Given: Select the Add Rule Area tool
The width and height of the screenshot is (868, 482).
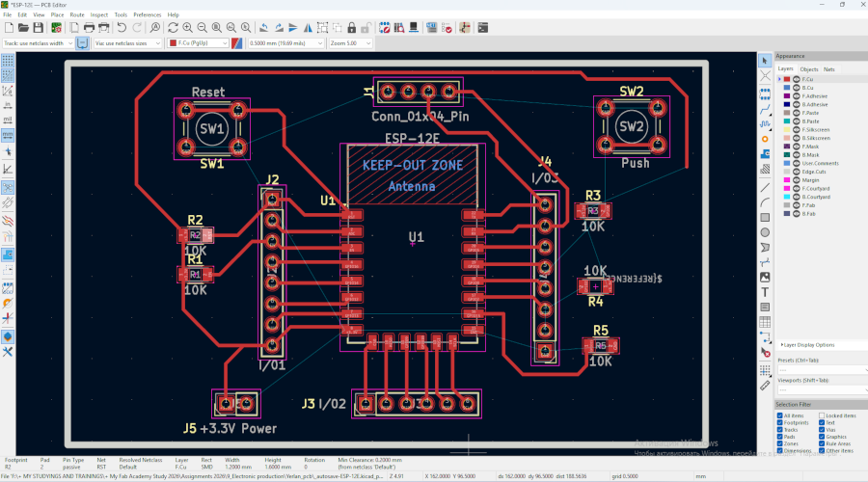Looking at the screenshot, I should [765, 170].
